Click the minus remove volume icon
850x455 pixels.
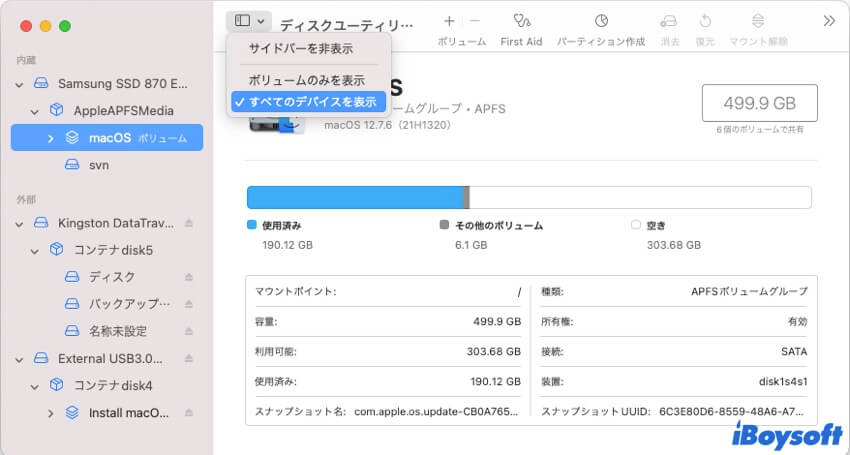(475, 21)
